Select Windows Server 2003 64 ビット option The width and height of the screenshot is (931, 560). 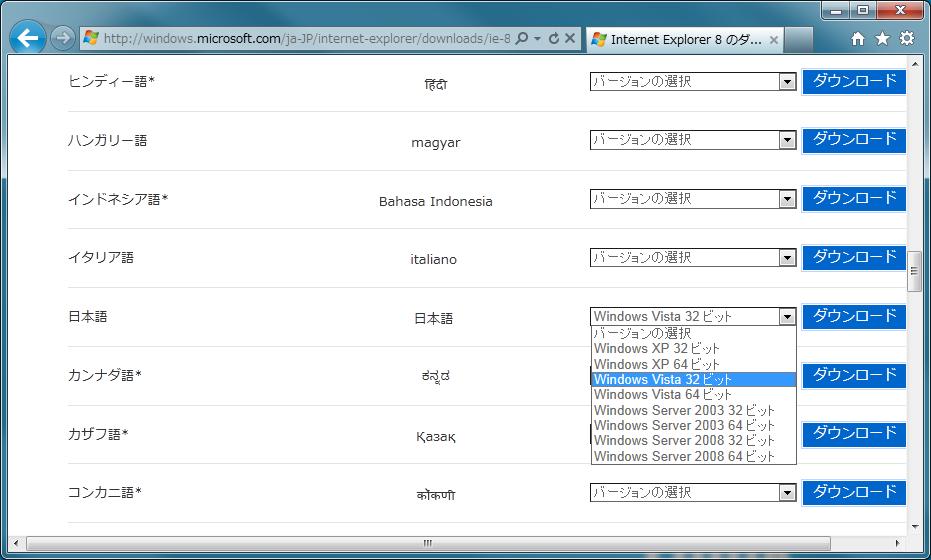point(694,426)
